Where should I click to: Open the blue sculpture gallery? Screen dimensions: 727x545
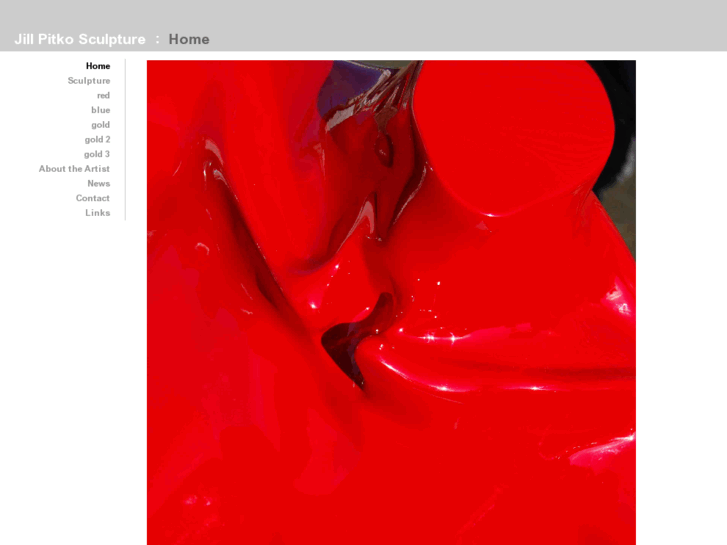point(101,110)
